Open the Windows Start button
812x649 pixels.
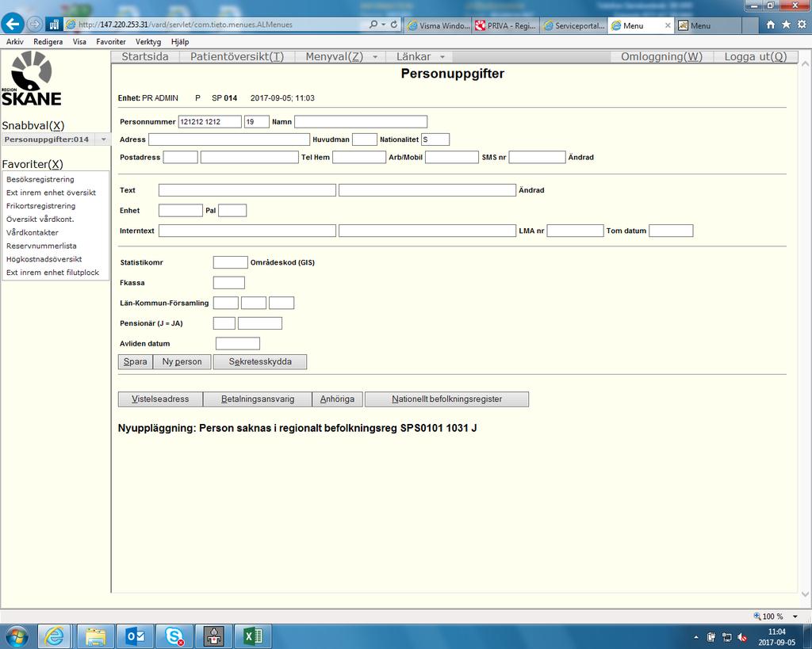[x=16, y=636]
